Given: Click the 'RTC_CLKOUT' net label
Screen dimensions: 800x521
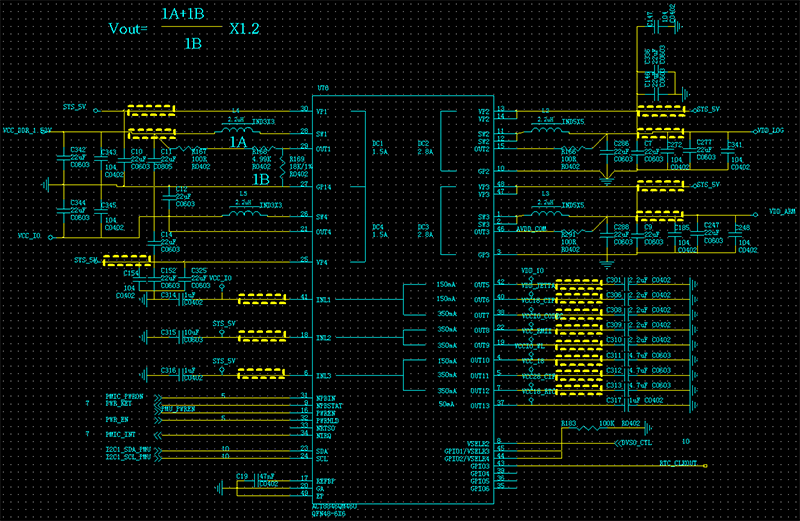Looking at the screenshot, I should tap(678, 463).
